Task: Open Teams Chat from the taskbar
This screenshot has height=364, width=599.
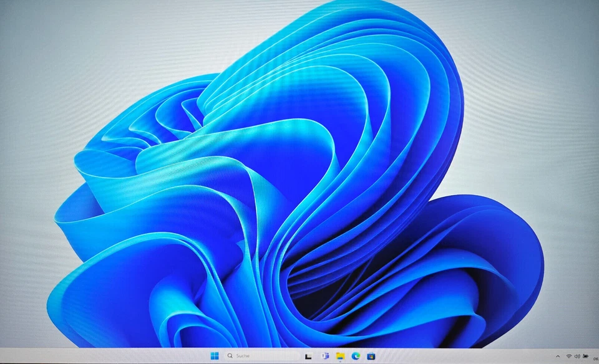Action: point(325,356)
